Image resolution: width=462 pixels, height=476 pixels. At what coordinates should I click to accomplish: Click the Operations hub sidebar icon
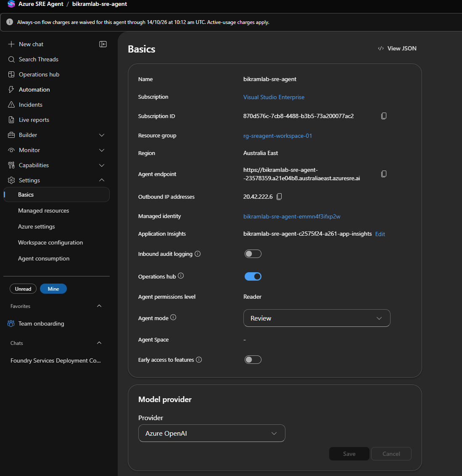tap(11, 74)
